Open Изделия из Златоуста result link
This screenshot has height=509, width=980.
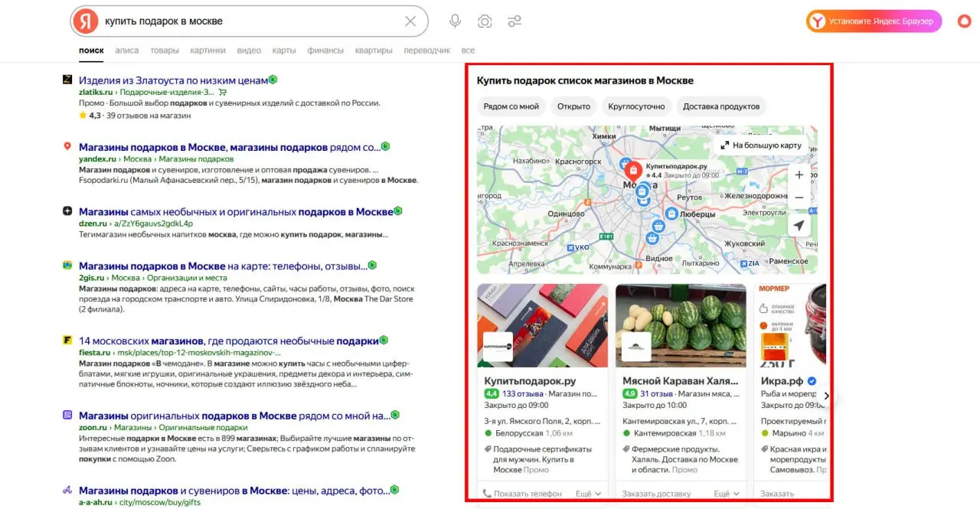click(173, 80)
